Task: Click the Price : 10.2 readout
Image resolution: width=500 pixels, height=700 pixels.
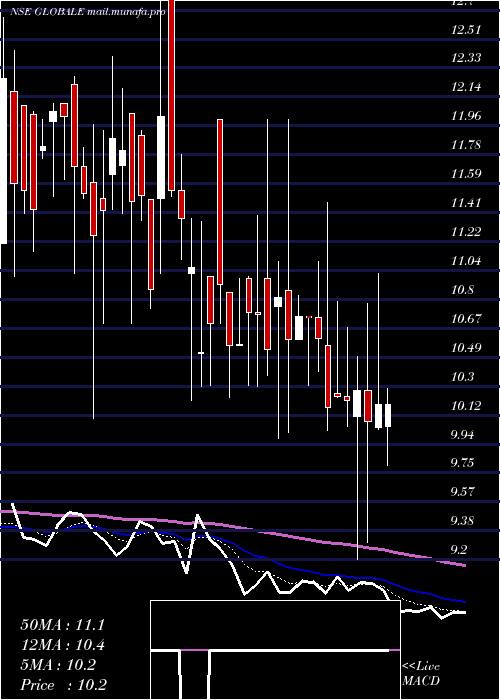Action: [x=63, y=685]
